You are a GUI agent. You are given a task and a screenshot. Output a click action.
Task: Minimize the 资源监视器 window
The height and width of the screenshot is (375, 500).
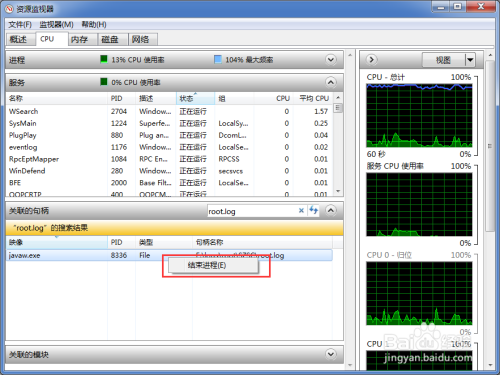point(441,7)
